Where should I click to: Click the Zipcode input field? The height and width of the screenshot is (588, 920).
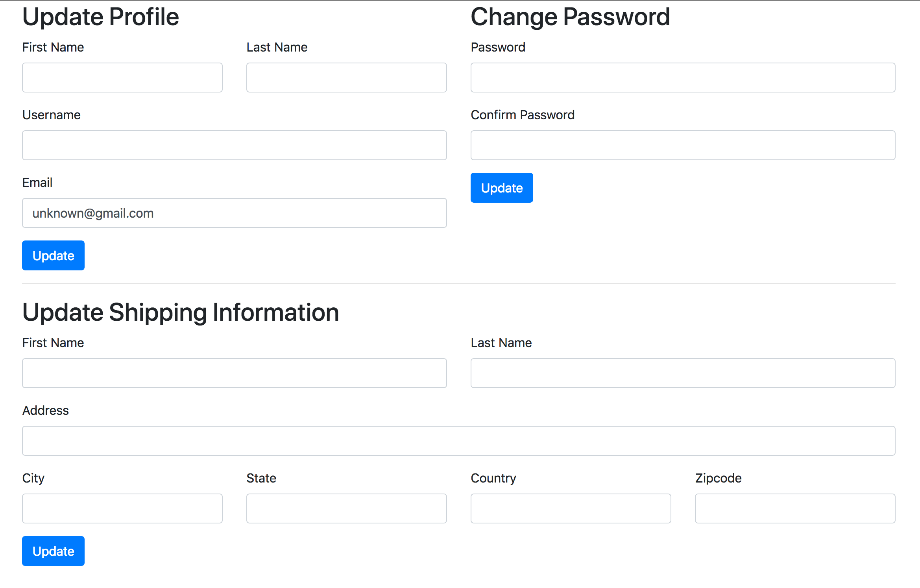(795, 508)
